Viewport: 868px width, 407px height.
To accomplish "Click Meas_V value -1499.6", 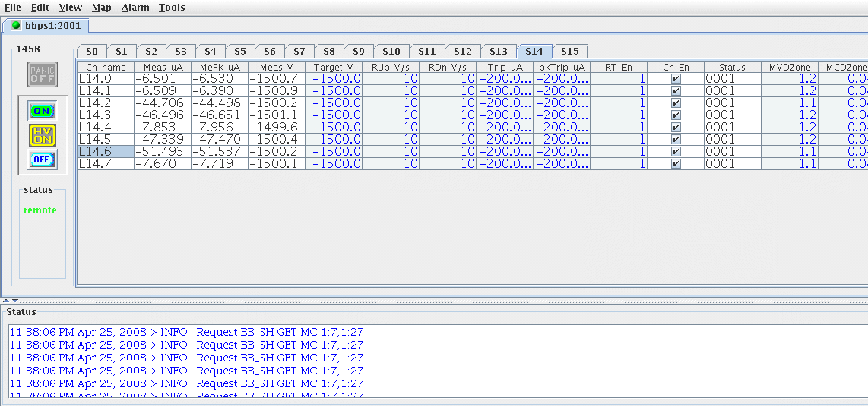I will (x=277, y=128).
